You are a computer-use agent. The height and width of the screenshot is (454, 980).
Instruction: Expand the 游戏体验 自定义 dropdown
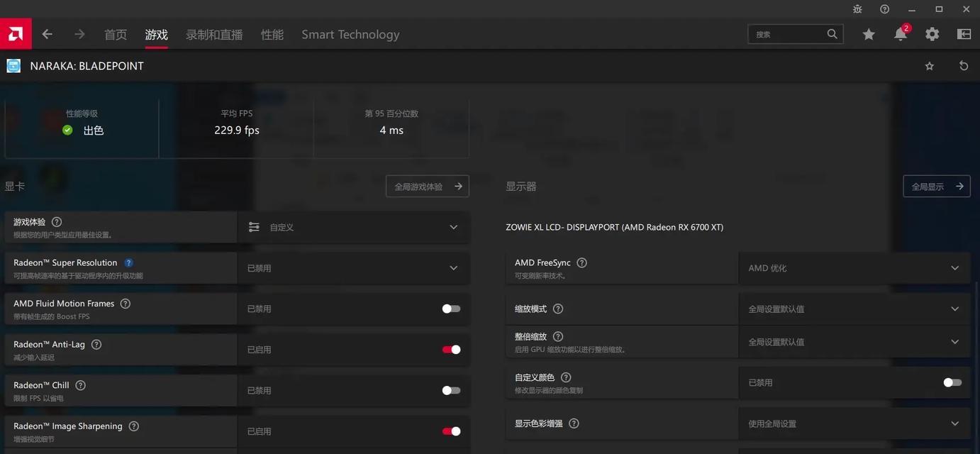[x=353, y=227]
